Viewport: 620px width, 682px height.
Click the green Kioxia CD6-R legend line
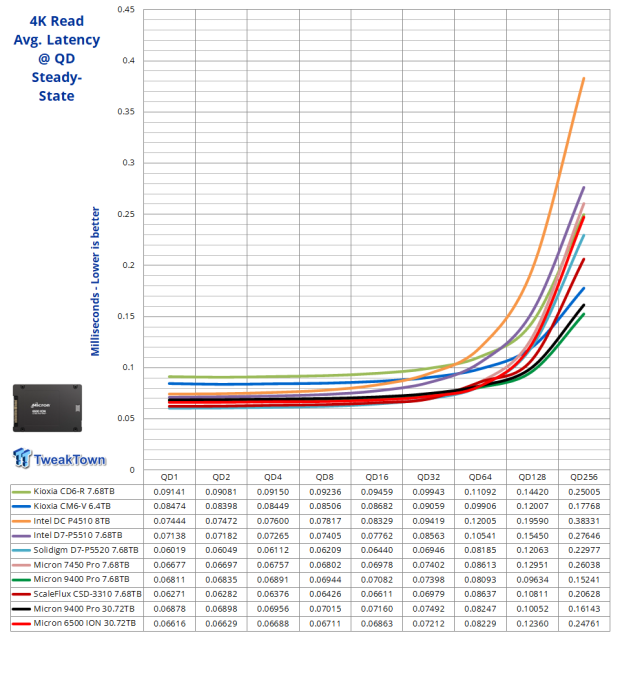click(x=21, y=492)
